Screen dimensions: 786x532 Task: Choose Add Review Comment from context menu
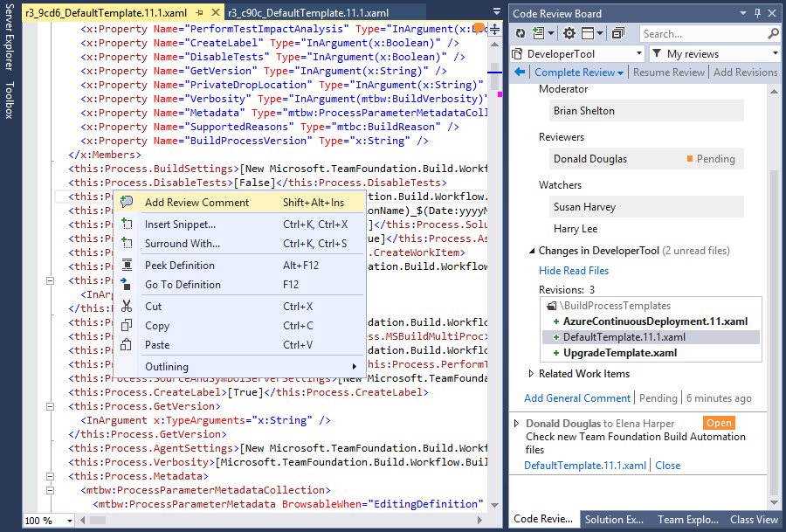[196, 203]
